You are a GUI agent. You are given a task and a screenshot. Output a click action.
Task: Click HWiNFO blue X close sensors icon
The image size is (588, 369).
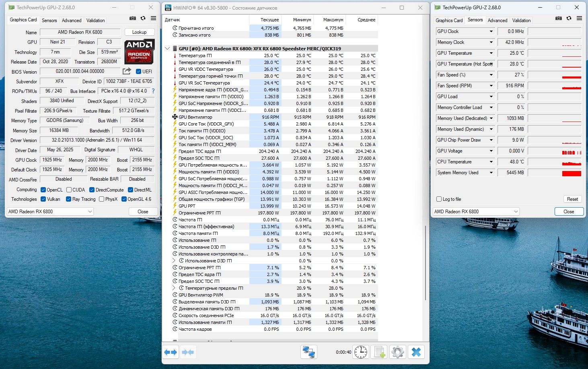416,352
